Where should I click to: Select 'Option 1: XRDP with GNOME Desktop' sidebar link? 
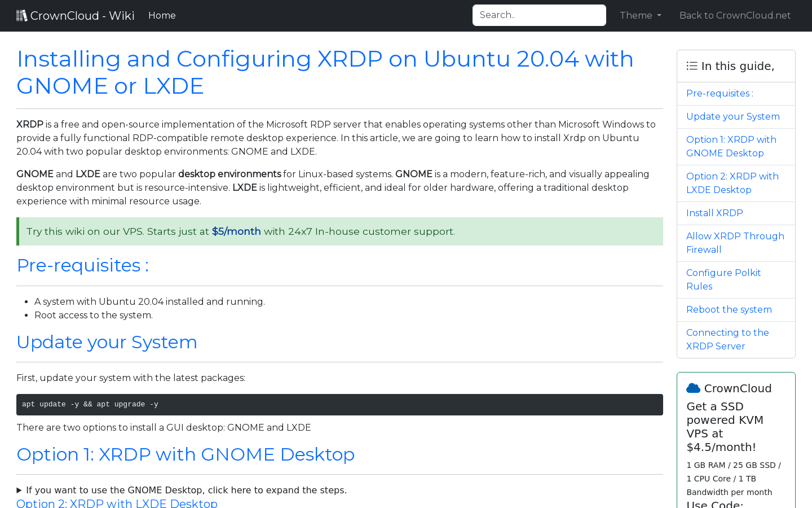click(x=731, y=146)
